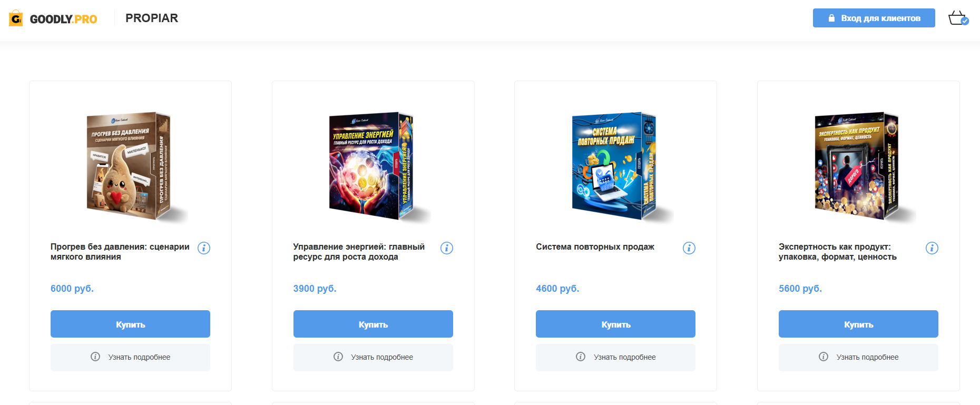Click Купить under the 3900 руб. price
The width and height of the screenshot is (980, 405).
click(373, 324)
